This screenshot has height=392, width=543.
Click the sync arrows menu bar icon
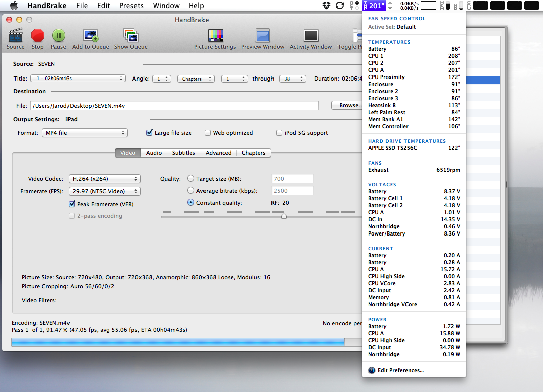click(x=340, y=5)
